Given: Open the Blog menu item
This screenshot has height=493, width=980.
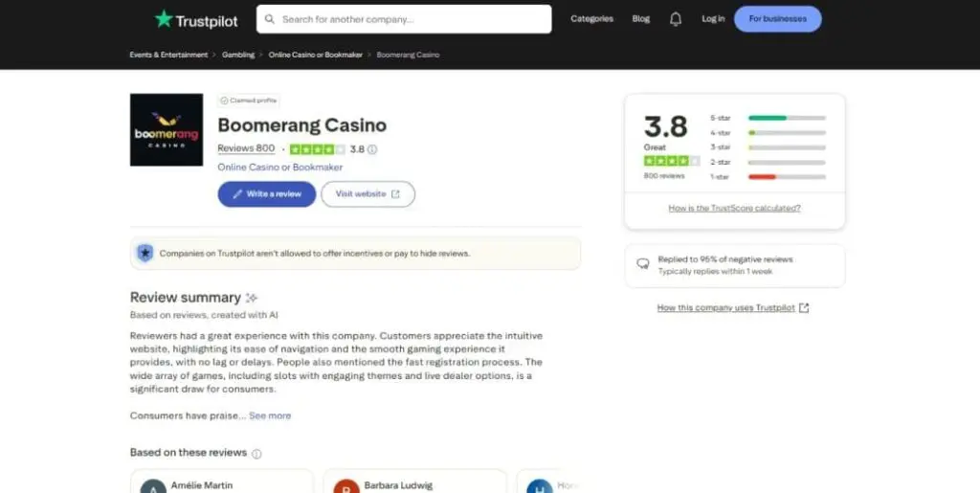Looking at the screenshot, I should coord(640,19).
